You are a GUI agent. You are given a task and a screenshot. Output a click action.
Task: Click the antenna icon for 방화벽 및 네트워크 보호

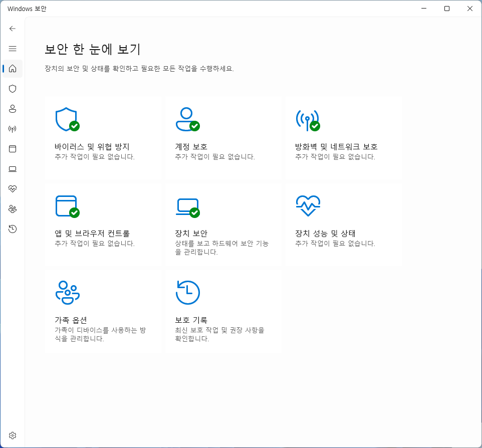point(308,120)
